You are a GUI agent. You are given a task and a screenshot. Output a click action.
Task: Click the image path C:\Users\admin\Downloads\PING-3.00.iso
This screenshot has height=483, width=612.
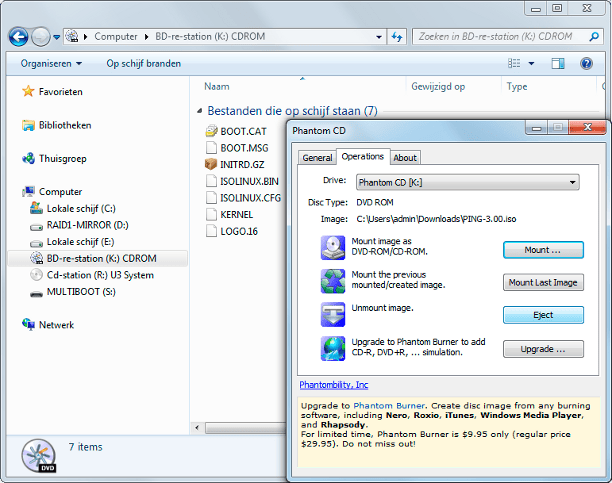[x=436, y=219]
